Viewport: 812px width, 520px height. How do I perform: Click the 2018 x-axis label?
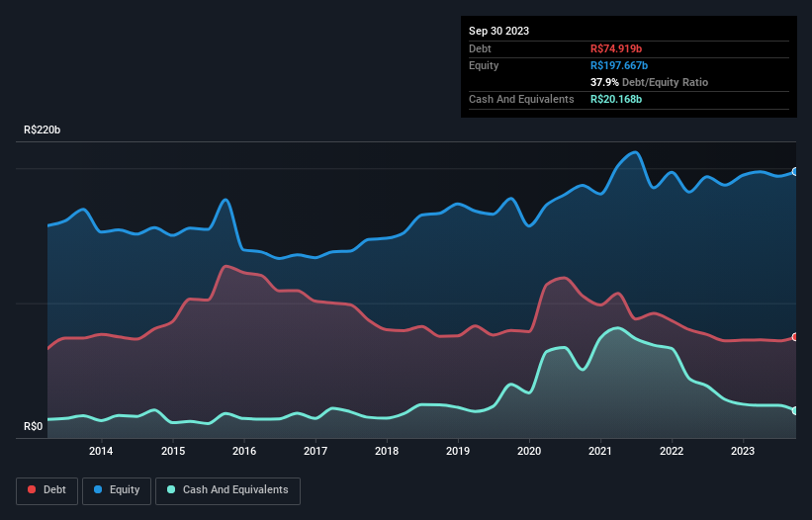[x=387, y=451]
